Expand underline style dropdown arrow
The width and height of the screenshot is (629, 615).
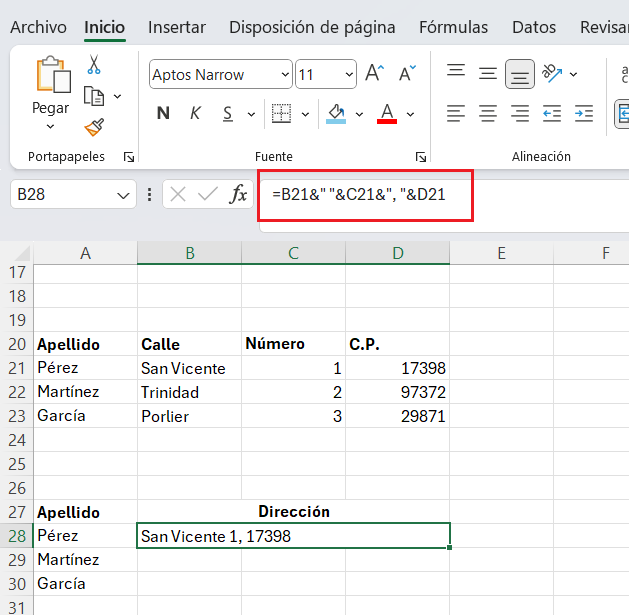point(252,115)
